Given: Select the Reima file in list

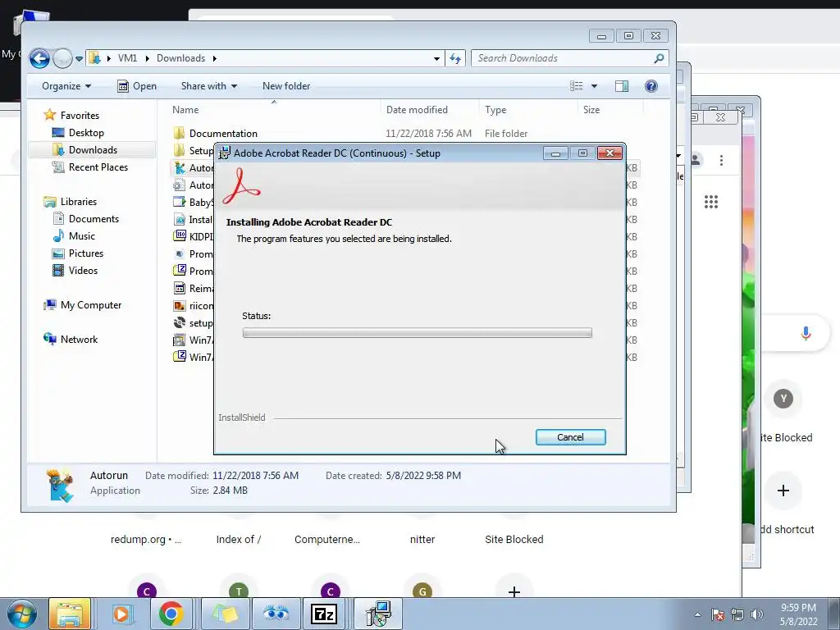Looking at the screenshot, I should [x=194, y=288].
